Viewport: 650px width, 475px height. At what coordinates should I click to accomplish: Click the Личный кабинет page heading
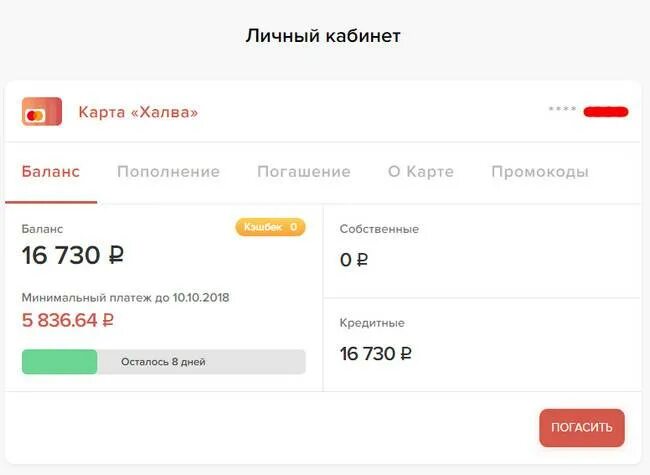pos(323,36)
